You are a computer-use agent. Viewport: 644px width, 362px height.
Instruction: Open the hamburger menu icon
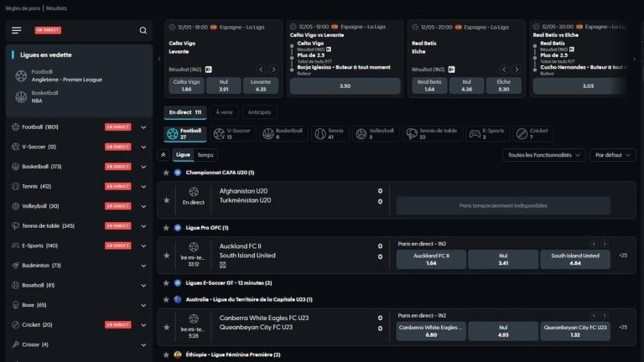[17, 30]
